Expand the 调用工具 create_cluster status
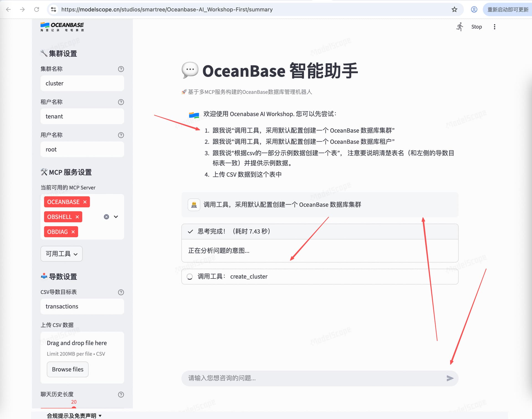Viewport: 532px width, 419px height. coord(320,277)
